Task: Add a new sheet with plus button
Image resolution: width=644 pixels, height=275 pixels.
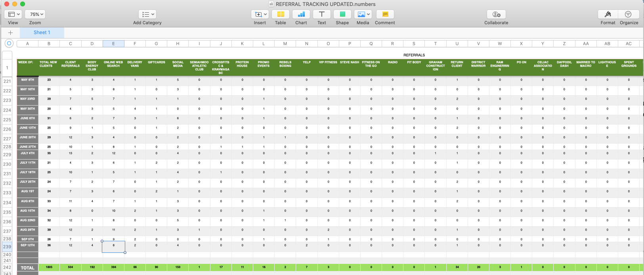Action: point(10,33)
